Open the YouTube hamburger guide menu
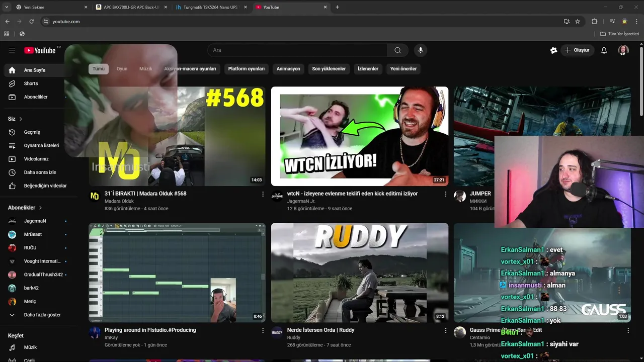This screenshot has height=362, width=644. [x=12, y=50]
